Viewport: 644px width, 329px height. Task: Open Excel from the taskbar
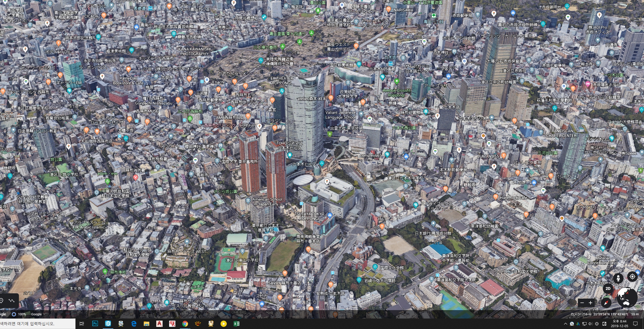click(236, 324)
